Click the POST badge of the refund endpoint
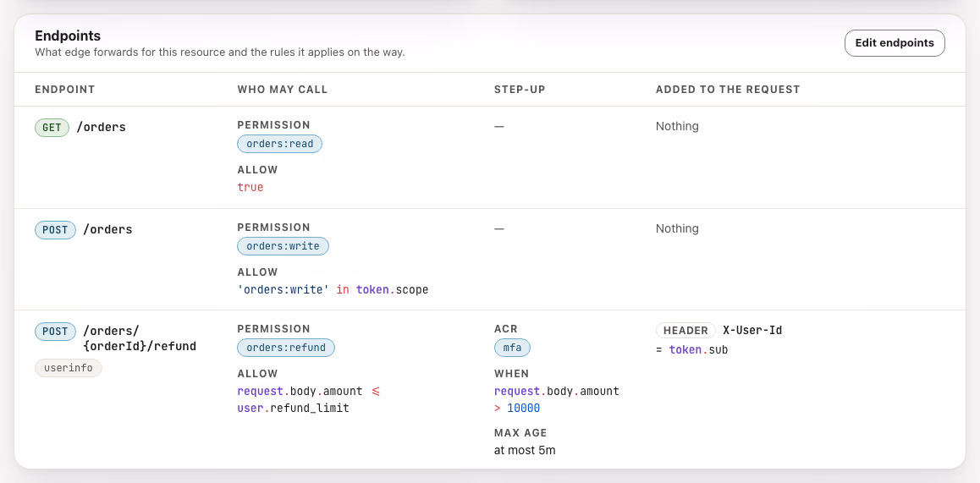This screenshot has width=980, height=483. 55,332
